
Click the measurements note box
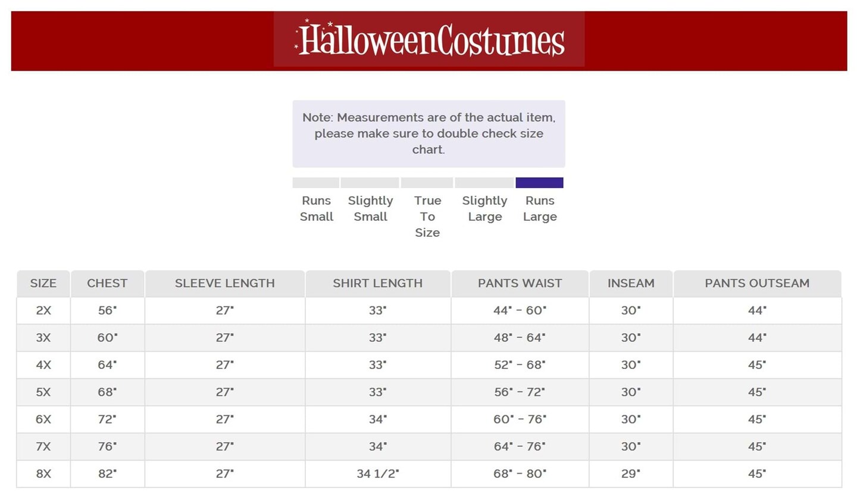428,133
